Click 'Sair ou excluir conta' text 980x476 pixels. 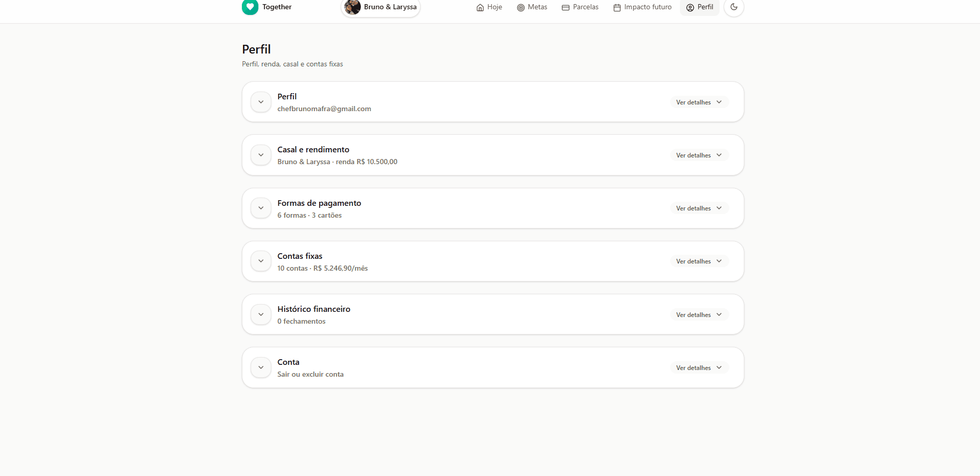[x=310, y=374]
